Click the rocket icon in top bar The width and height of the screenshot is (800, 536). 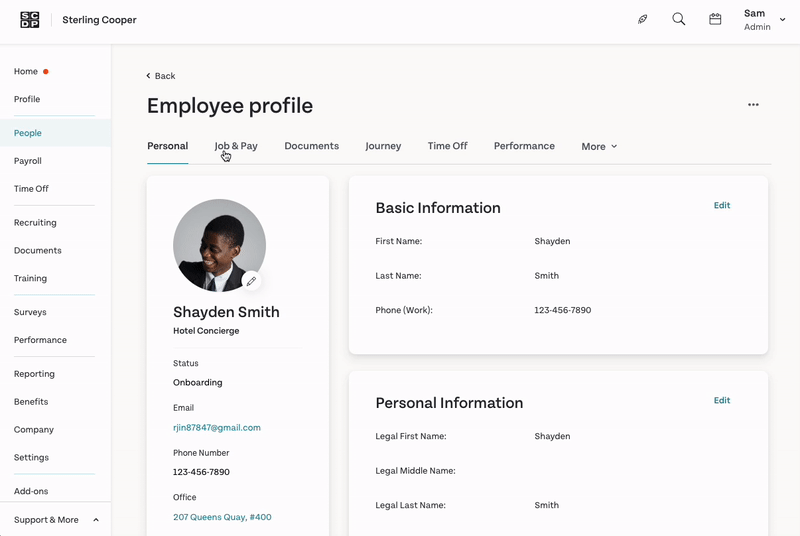tap(643, 19)
